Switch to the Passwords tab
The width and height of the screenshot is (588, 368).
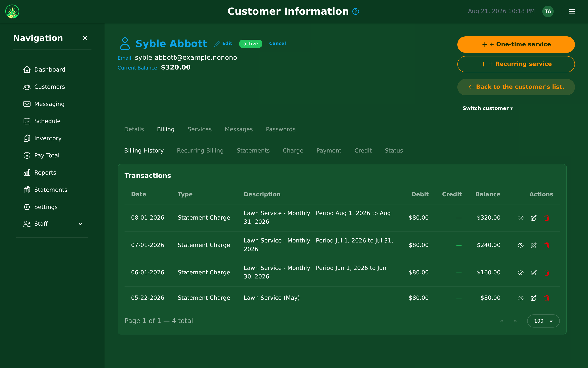pos(281,129)
